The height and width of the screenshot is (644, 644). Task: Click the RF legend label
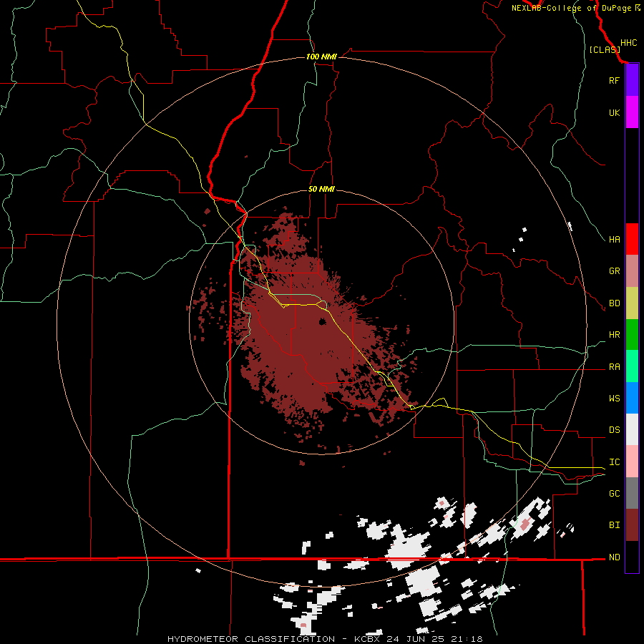coord(614,80)
